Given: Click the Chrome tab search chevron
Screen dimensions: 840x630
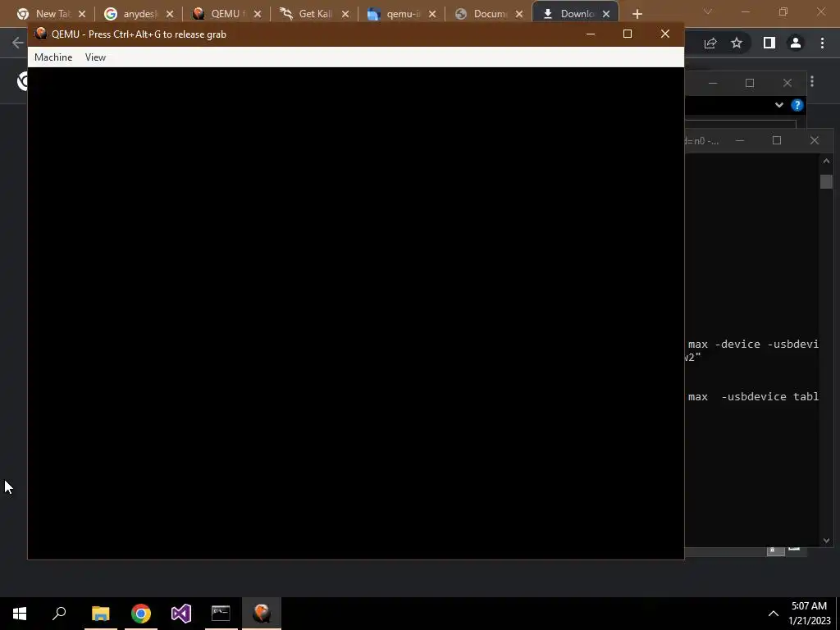Looking at the screenshot, I should [x=708, y=11].
